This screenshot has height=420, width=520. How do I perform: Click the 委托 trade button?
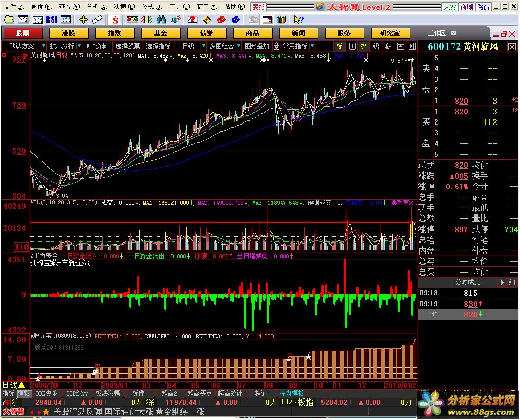tap(258, 7)
